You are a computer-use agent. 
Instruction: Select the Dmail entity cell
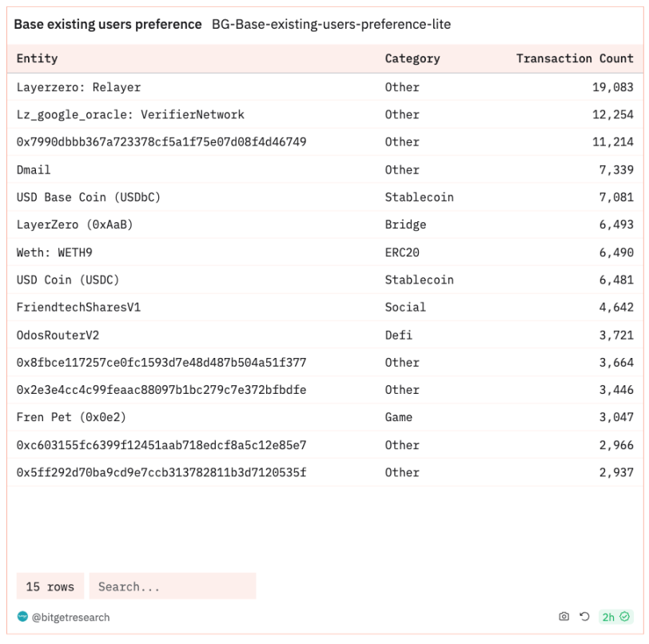coord(34,169)
